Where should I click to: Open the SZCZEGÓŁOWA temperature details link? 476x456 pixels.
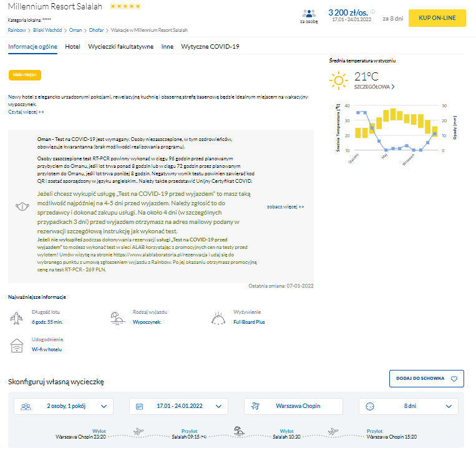374,87
